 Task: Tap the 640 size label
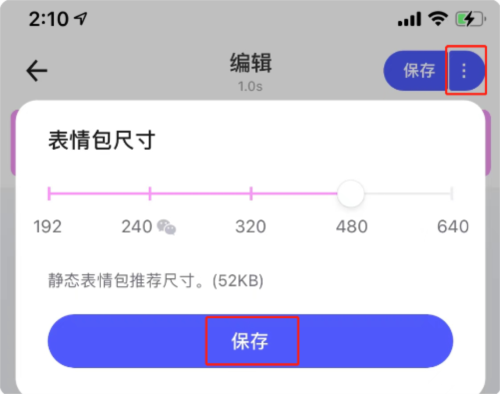pyautogui.click(x=453, y=227)
